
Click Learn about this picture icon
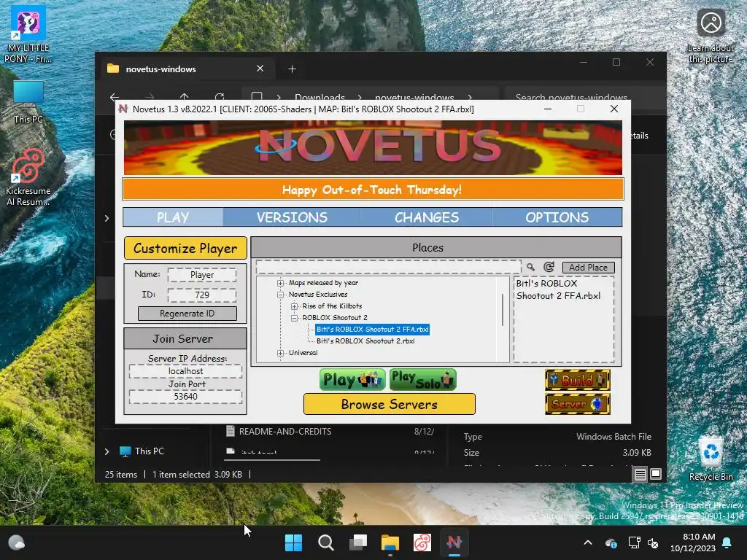pos(711,36)
